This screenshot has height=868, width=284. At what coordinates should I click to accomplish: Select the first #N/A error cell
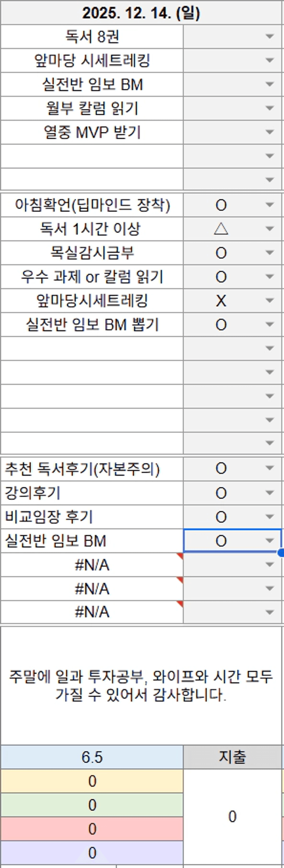click(x=92, y=565)
